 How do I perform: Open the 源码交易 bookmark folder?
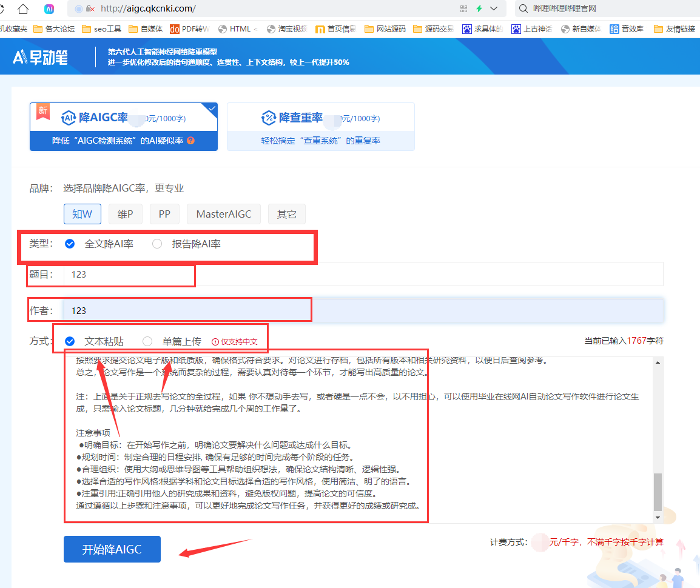click(x=434, y=29)
